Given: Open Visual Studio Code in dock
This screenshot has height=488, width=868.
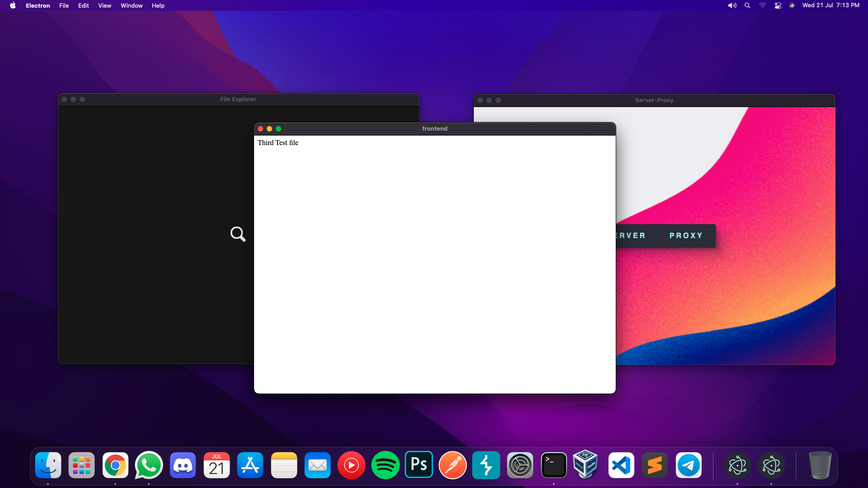Looking at the screenshot, I should (621, 465).
